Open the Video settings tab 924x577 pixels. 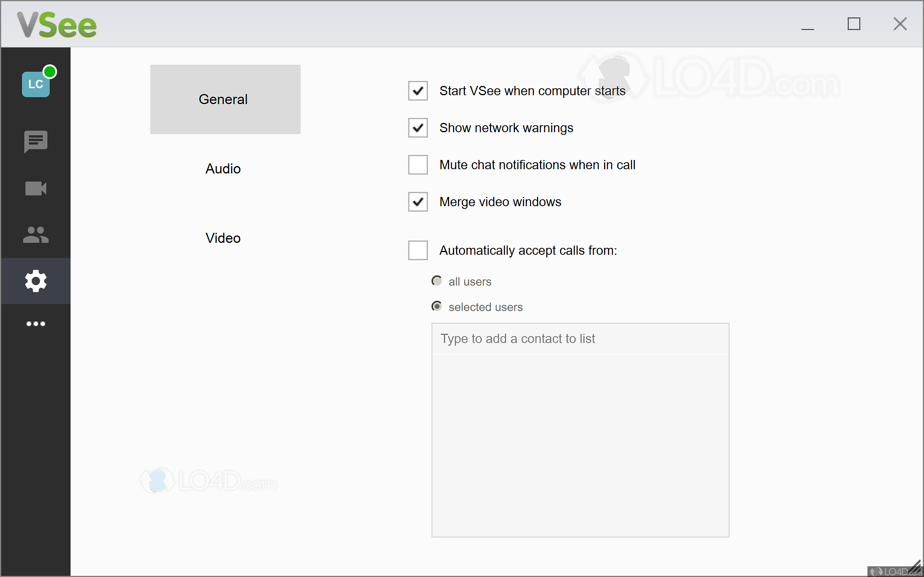point(223,238)
